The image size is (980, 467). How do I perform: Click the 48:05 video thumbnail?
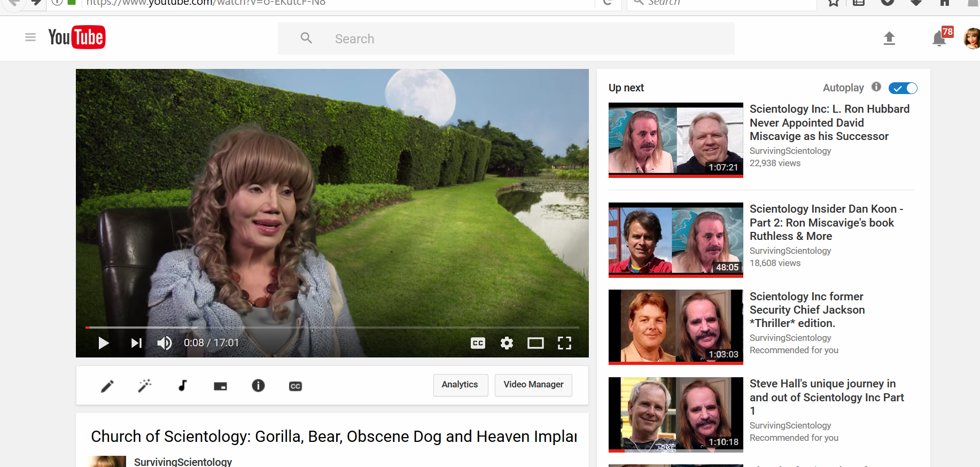[x=676, y=240]
